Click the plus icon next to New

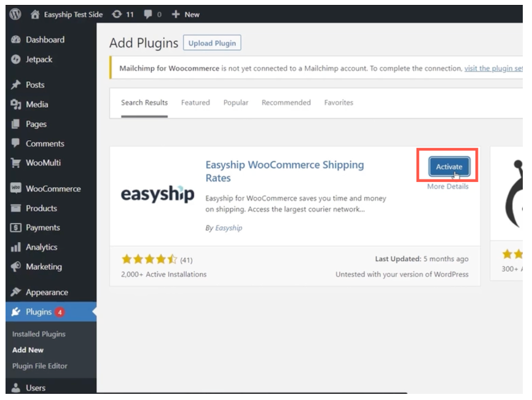coord(176,14)
